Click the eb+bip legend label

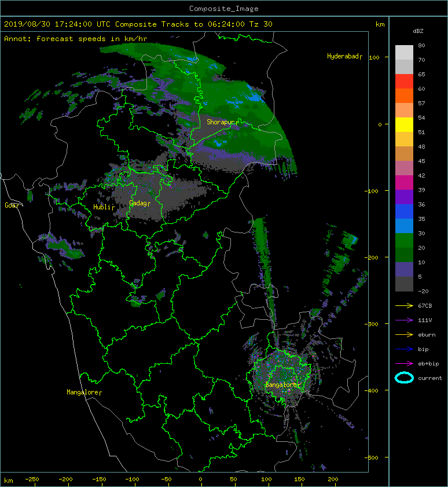pyautogui.click(x=428, y=364)
